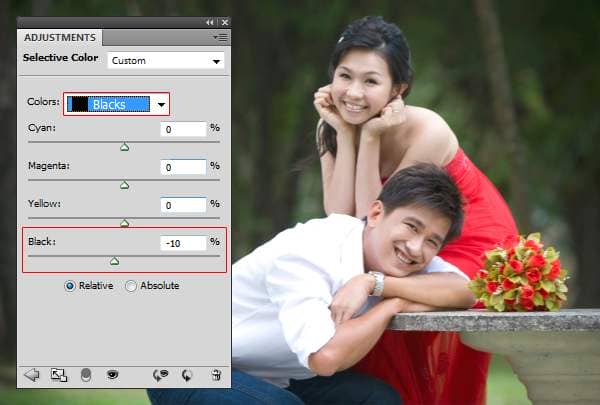The image size is (600, 405).
Task: Delete this adjustment layer trash icon
Action: (x=216, y=375)
